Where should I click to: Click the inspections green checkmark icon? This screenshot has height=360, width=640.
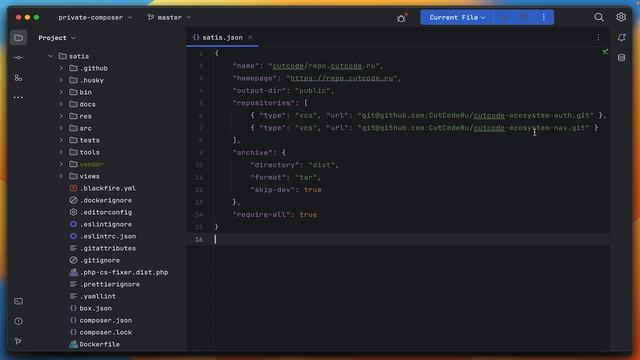tap(605, 51)
